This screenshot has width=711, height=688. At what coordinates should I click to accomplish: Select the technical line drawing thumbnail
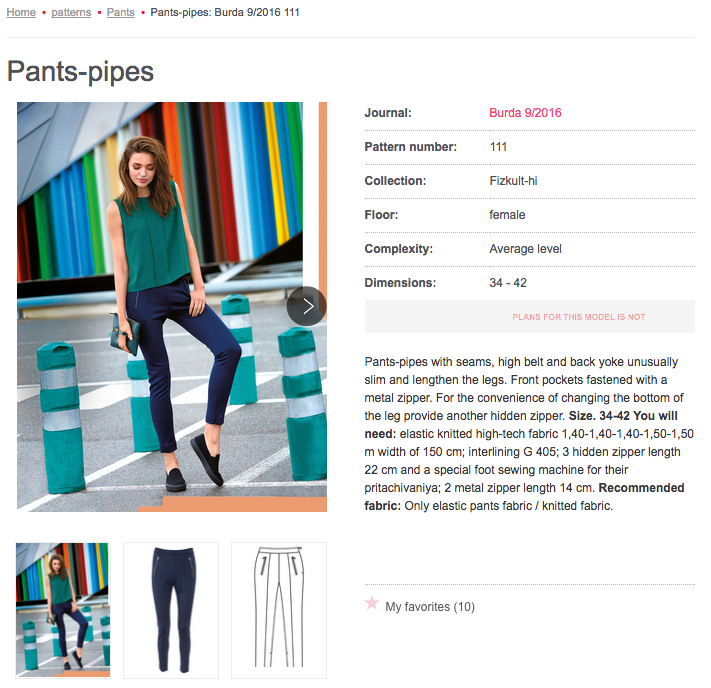(279, 610)
